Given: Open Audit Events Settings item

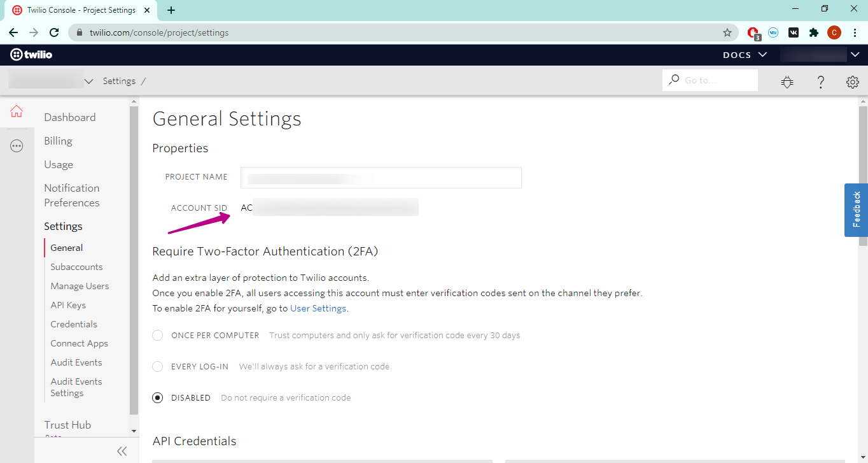Looking at the screenshot, I should pyautogui.click(x=76, y=387).
